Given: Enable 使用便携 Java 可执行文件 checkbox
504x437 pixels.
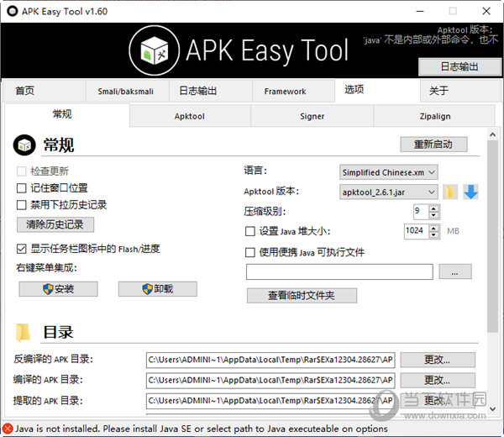Looking at the screenshot, I should click(x=250, y=252).
